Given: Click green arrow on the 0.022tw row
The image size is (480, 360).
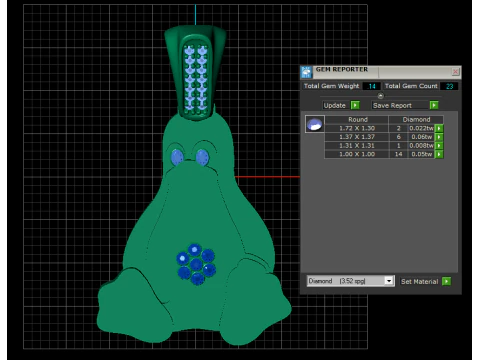Looking at the screenshot, I should tap(439, 128).
